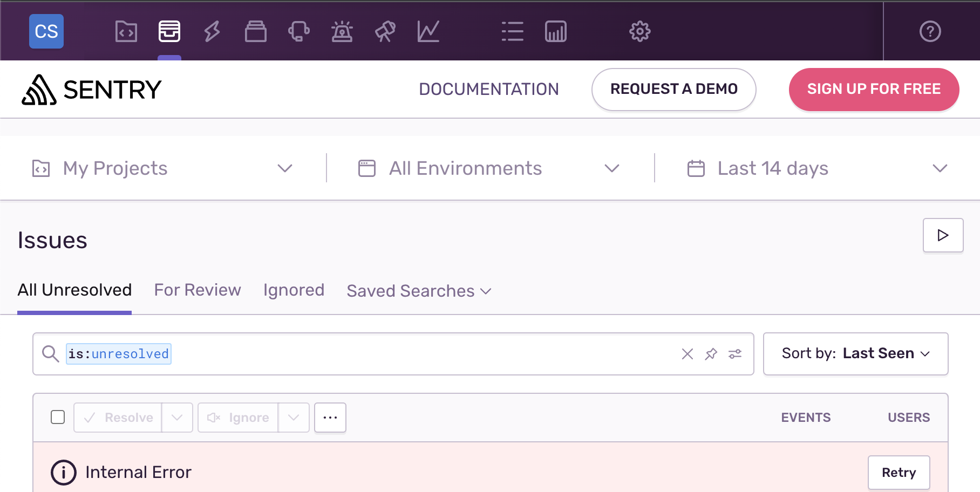
Task: Pin the current search with pin icon
Action: tap(711, 354)
